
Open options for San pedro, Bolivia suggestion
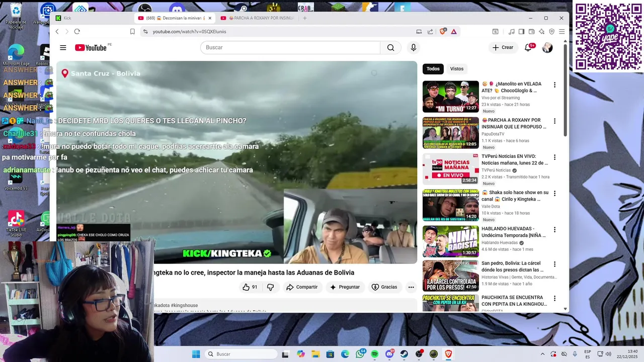pyautogui.click(x=554, y=264)
